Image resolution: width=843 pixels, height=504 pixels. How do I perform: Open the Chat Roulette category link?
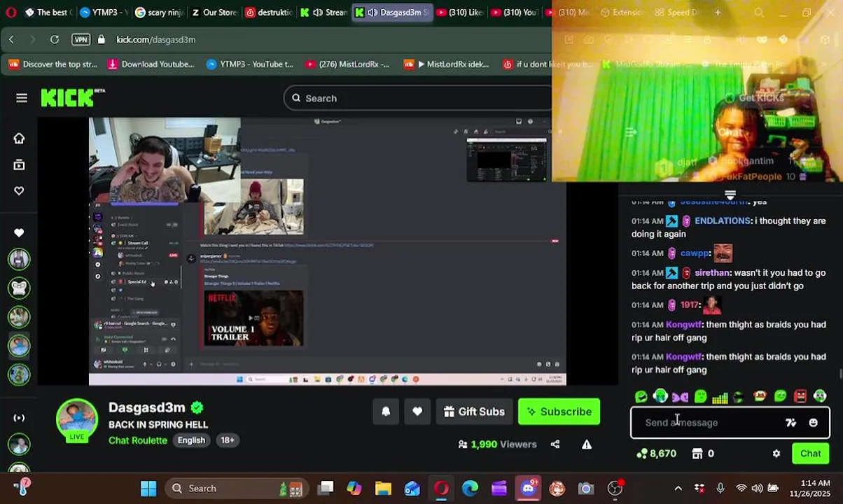point(138,440)
